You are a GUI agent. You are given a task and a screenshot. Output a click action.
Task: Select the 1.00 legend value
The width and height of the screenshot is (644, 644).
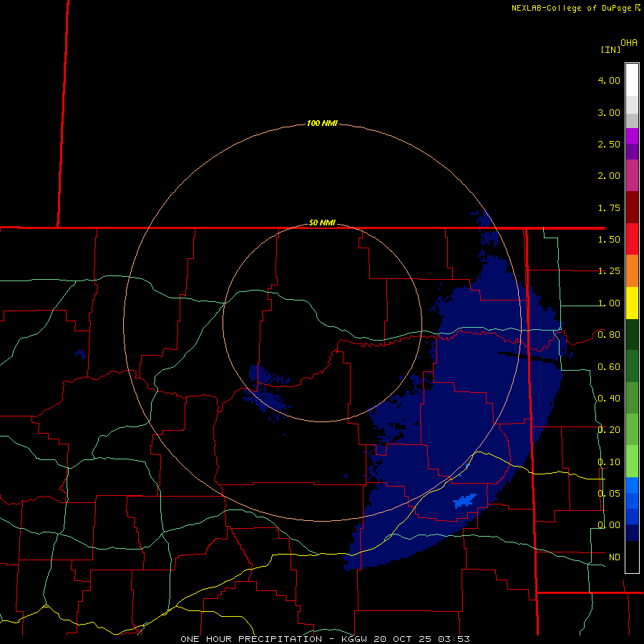click(609, 303)
